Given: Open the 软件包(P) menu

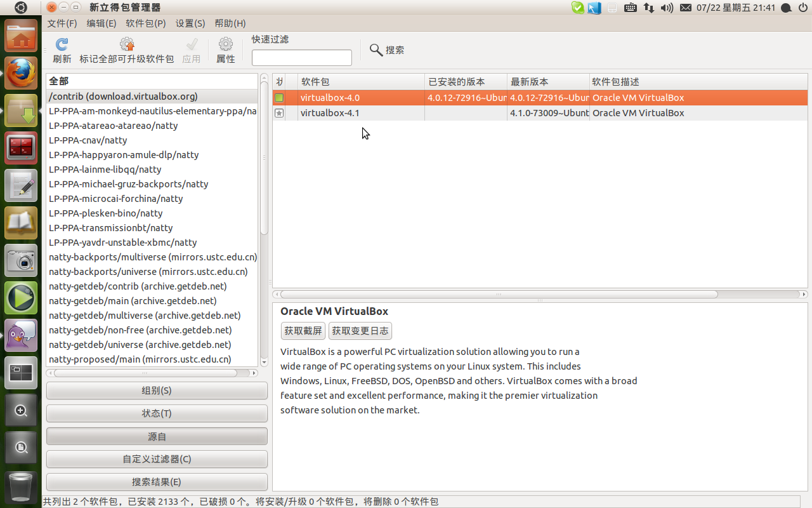Looking at the screenshot, I should pos(146,23).
